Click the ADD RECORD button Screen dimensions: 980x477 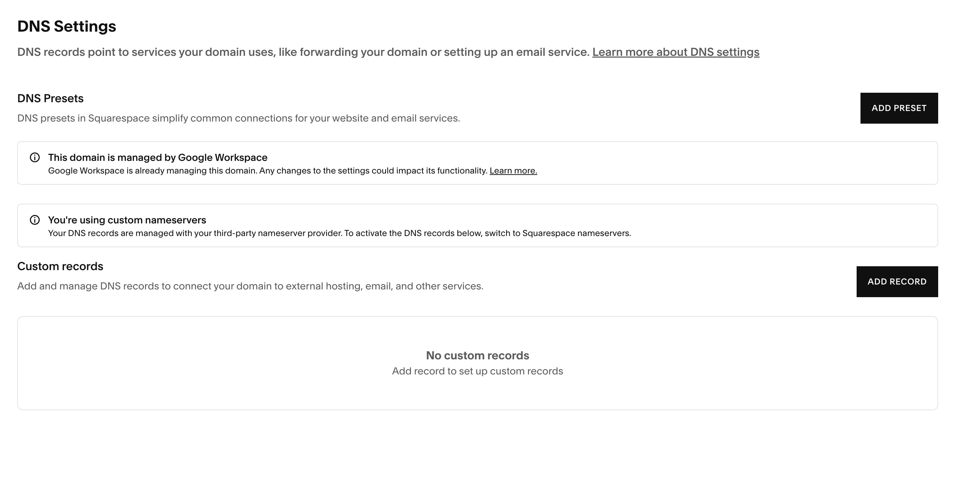(897, 282)
